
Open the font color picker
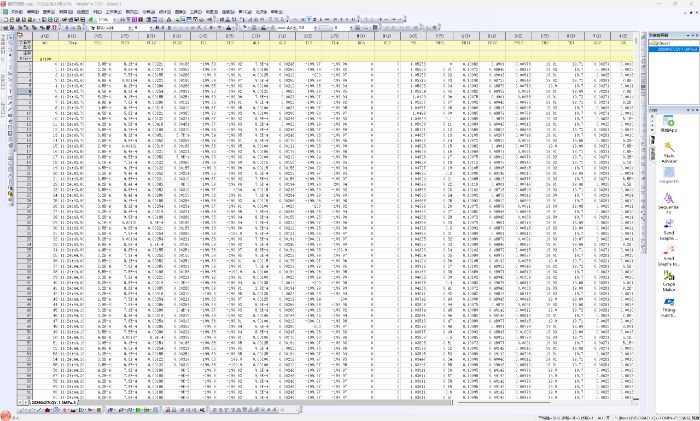tap(229, 28)
